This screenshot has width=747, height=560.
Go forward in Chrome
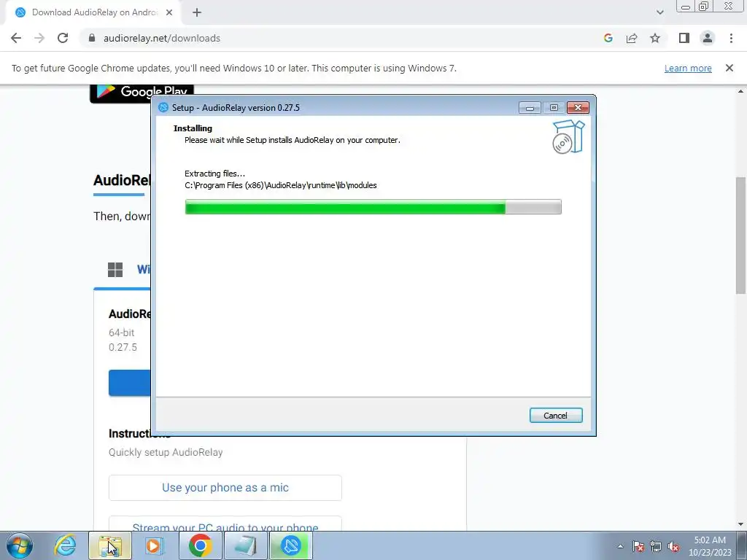(x=39, y=38)
